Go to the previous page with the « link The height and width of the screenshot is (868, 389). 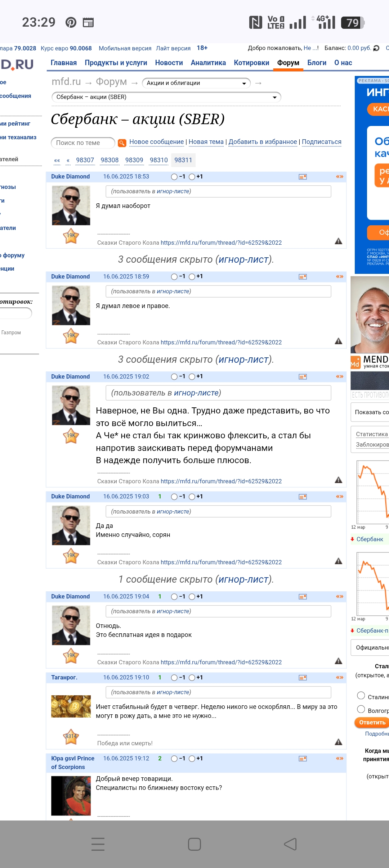point(68,161)
